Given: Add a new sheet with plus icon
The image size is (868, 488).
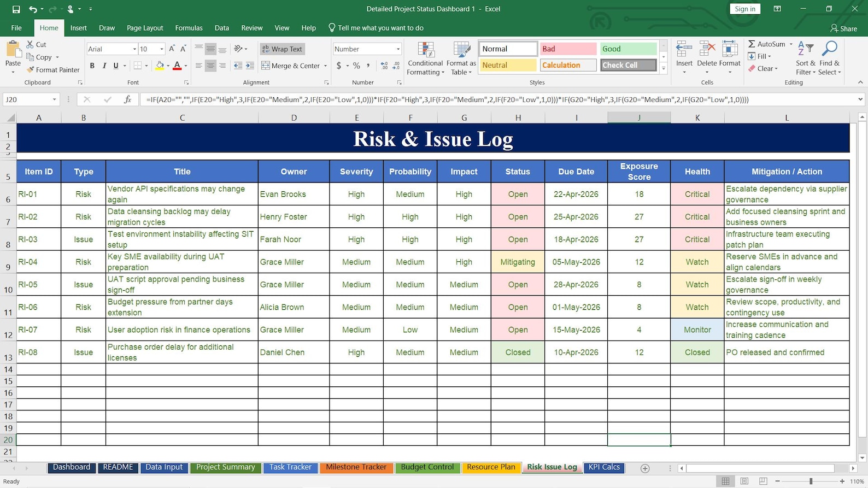Looking at the screenshot, I should 645,468.
